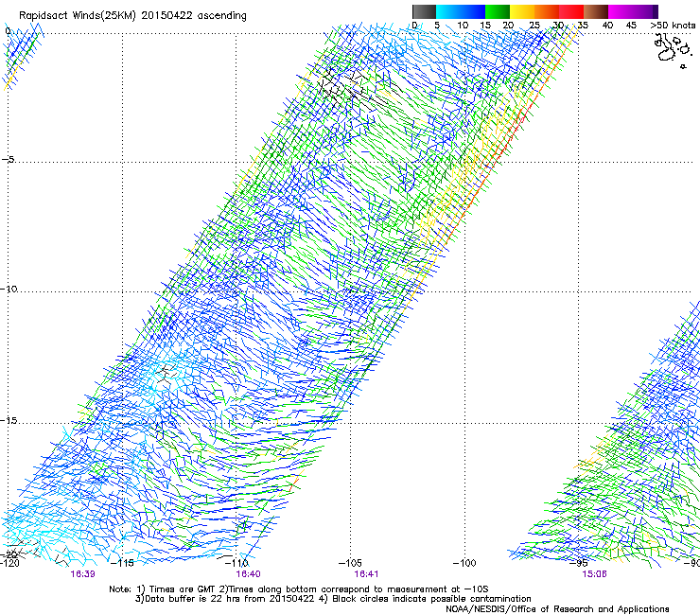
Task: Click the purple '15:06' swath time
Action: pos(594,574)
